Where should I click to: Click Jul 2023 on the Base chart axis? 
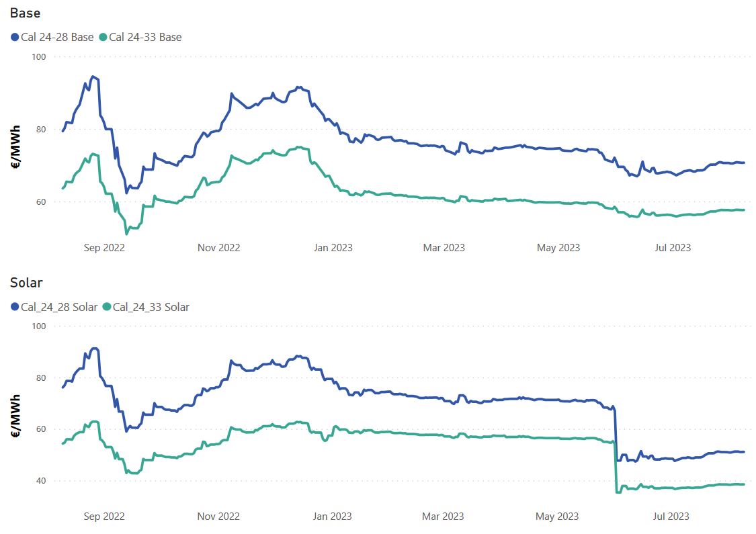(672, 248)
